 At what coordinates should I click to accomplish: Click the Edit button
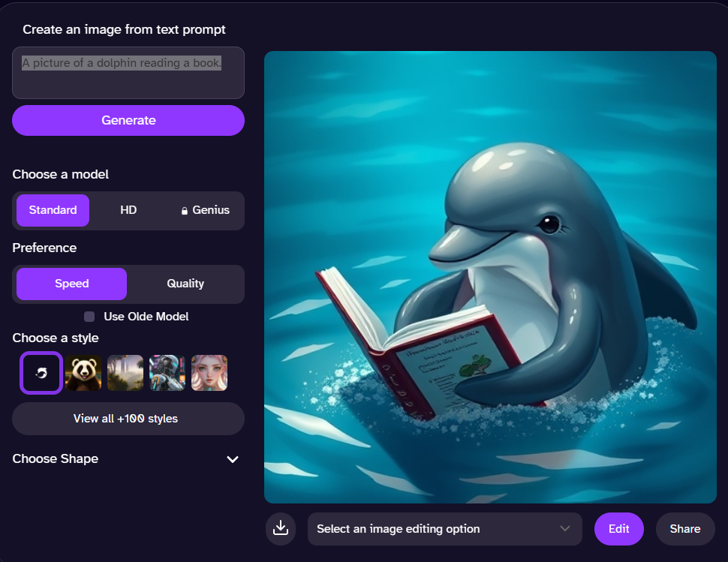(x=618, y=529)
